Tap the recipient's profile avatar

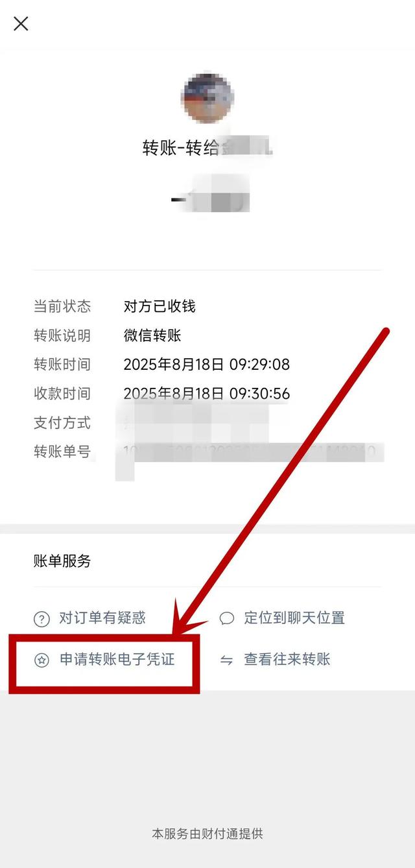coord(207,99)
